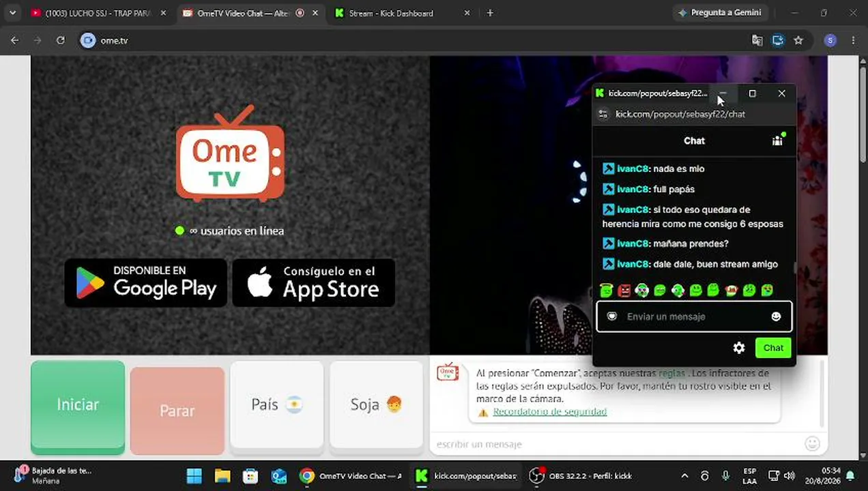Click the Enviar un mensaje input
The width and height of the screenshot is (868, 491).
coord(694,316)
